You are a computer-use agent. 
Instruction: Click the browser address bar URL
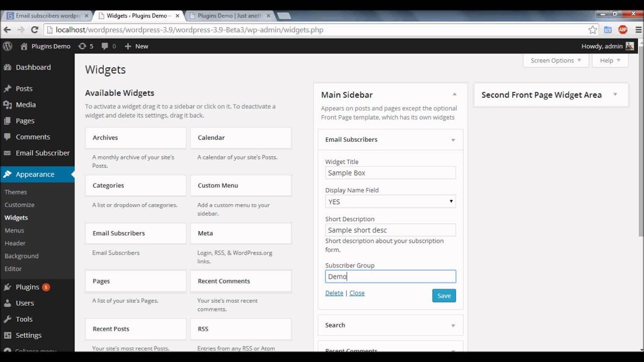point(189,30)
